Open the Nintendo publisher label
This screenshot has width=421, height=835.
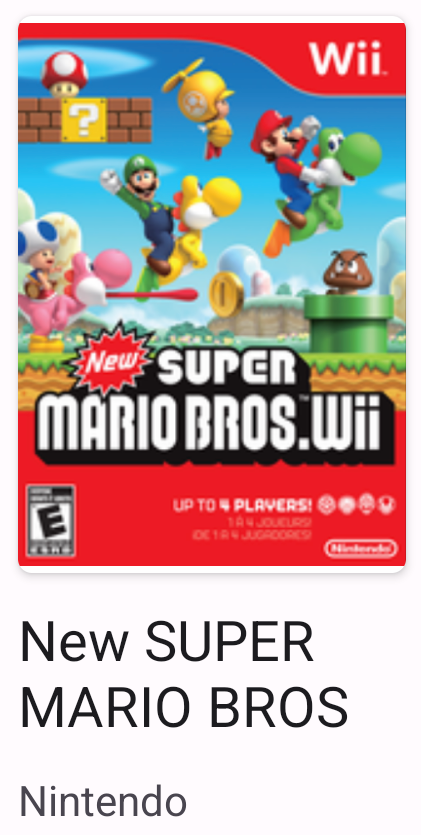point(103,801)
